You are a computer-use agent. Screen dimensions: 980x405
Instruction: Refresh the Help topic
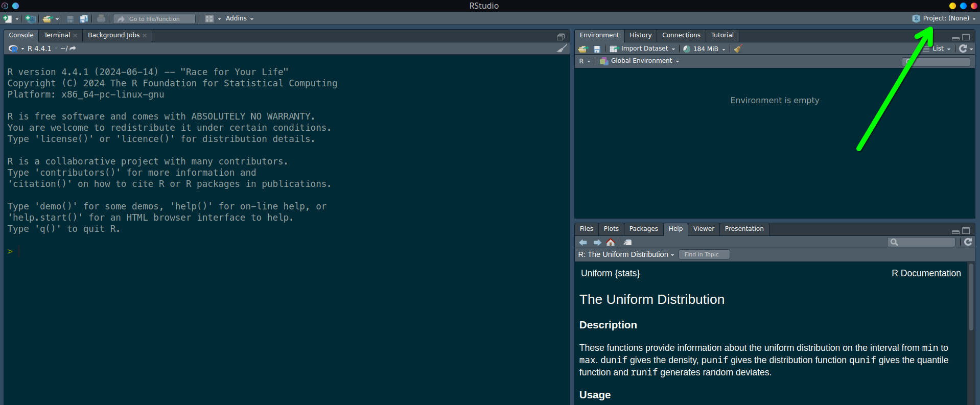[x=968, y=242]
